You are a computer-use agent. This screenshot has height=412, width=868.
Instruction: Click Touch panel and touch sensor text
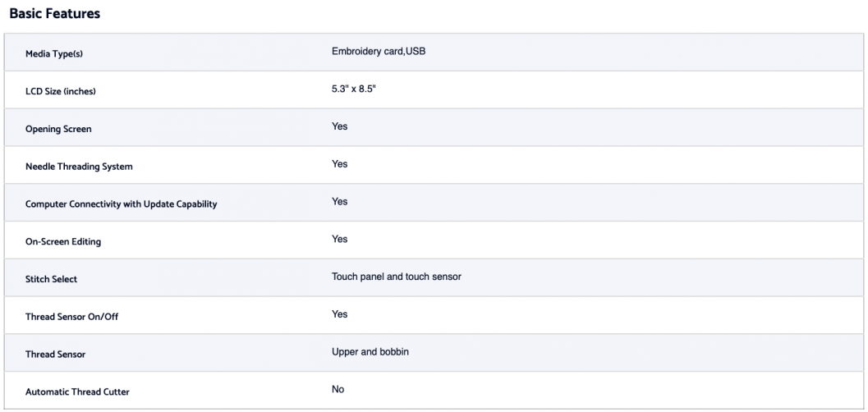pyautogui.click(x=397, y=277)
